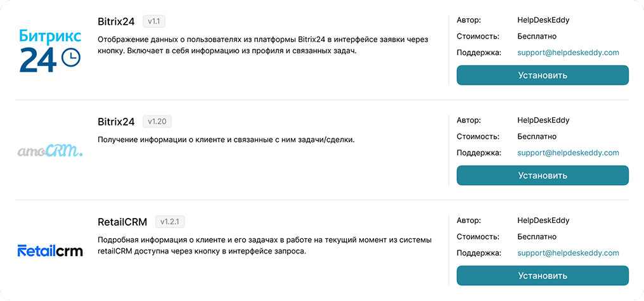Click the description about задачи/сделки
Screen dimensions: 644x301
click(226, 140)
